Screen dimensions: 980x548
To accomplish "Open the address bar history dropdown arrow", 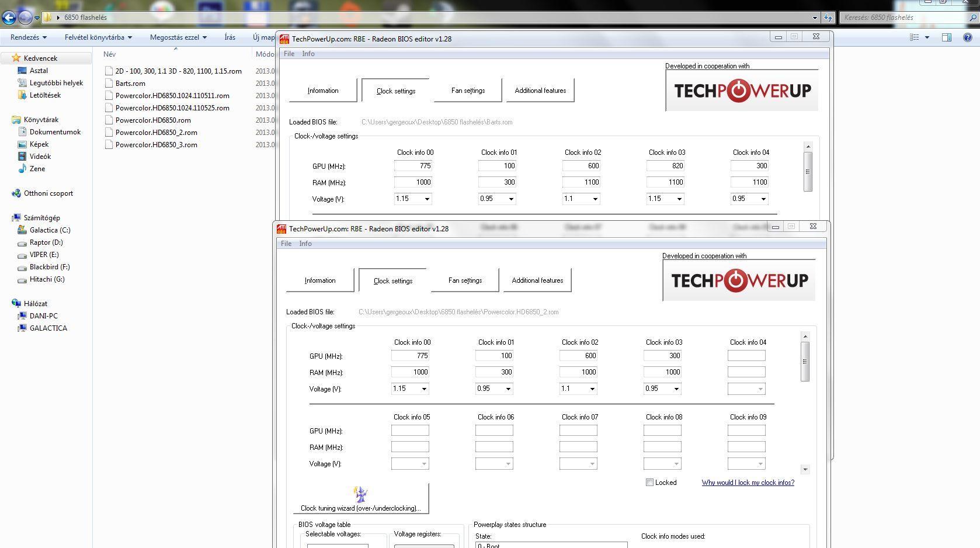I will click(x=815, y=18).
